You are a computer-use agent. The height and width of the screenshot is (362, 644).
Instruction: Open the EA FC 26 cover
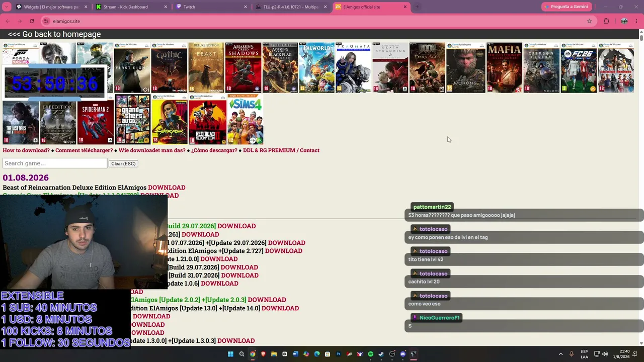point(579,68)
